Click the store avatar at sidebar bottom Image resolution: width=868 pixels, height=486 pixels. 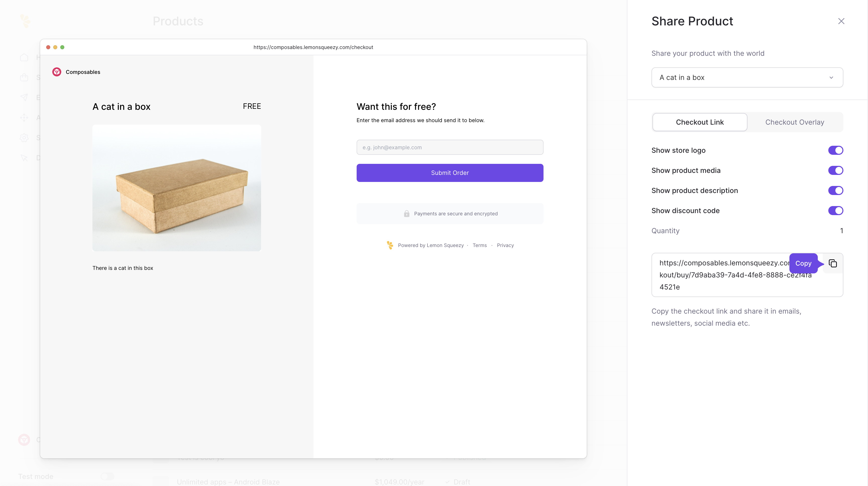(x=24, y=440)
